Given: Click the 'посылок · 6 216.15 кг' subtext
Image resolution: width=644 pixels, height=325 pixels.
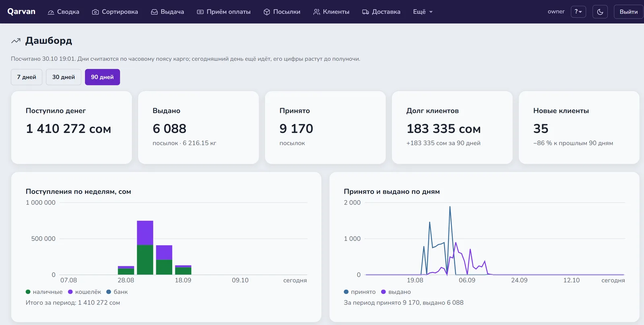Looking at the screenshot, I should tap(184, 143).
